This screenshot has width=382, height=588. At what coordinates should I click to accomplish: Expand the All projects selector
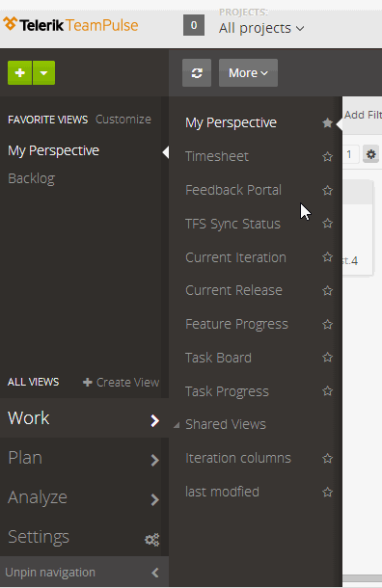click(261, 28)
